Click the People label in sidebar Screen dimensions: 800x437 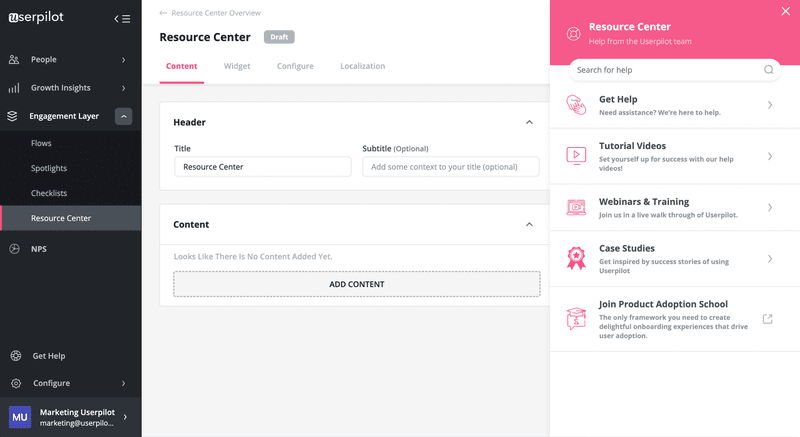point(44,60)
